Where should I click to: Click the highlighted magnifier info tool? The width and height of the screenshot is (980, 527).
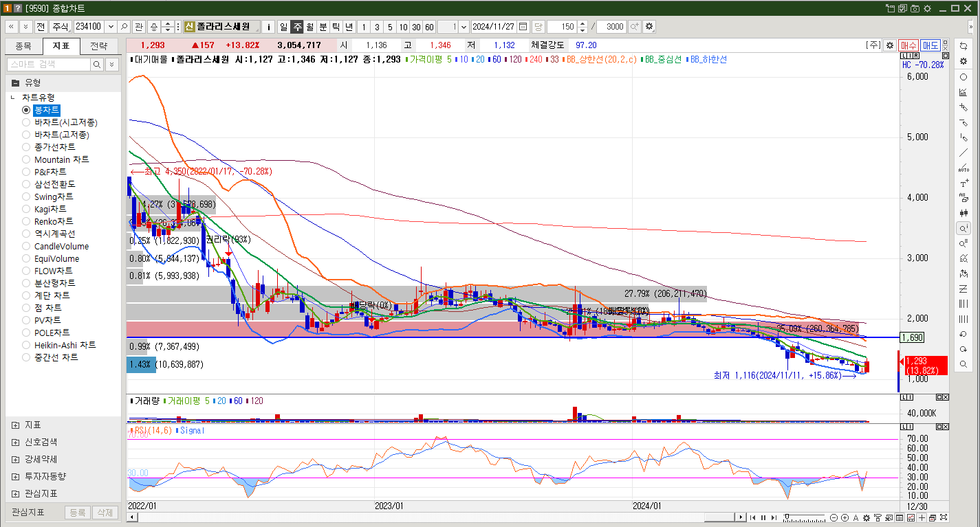point(963,228)
